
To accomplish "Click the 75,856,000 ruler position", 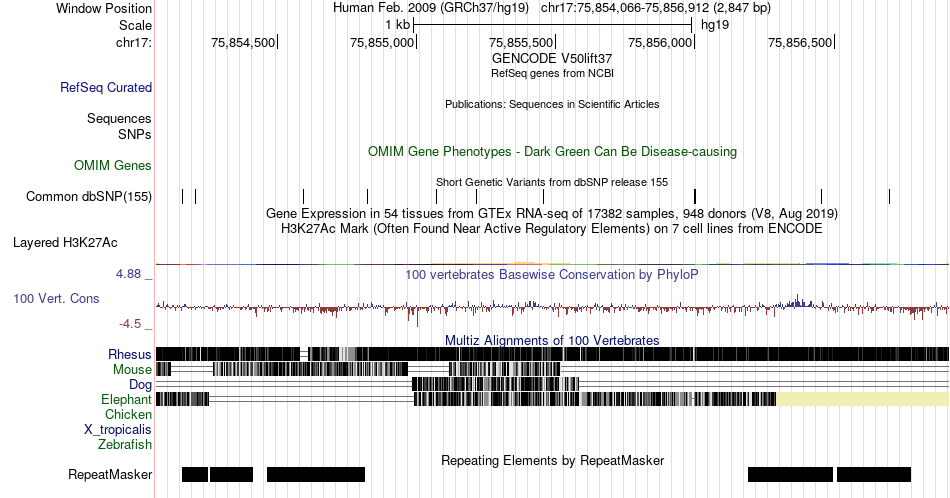I will click(660, 42).
